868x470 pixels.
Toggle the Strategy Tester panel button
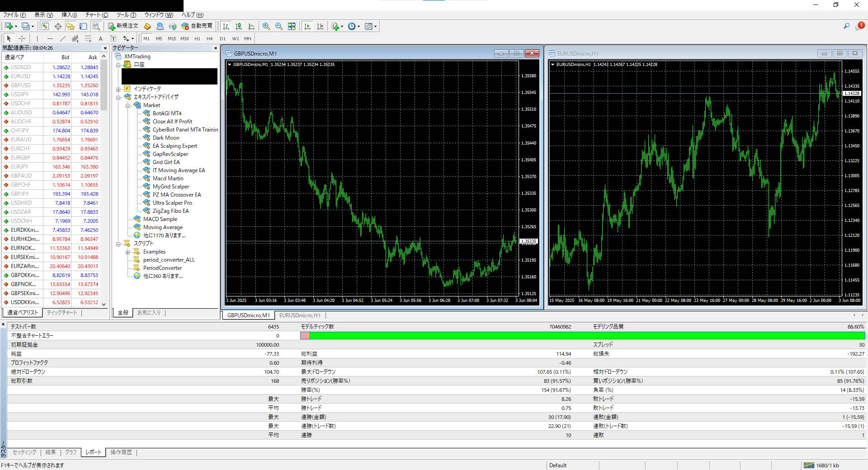tap(96, 26)
